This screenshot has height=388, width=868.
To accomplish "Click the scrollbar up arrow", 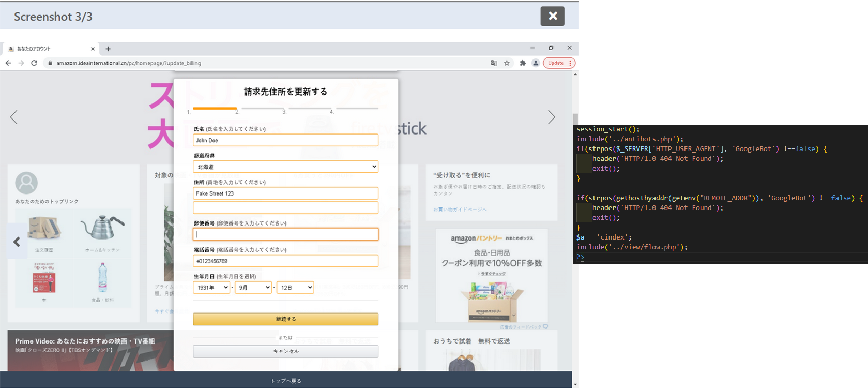I will [x=575, y=74].
